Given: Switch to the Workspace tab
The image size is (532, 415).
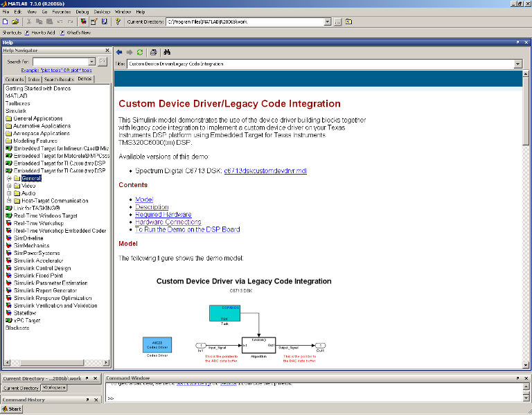Looking at the screenshot, I should pos(54,387).
